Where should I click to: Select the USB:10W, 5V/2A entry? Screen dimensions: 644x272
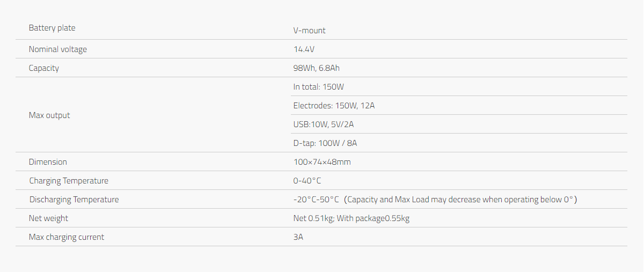[x=323, y=124]
